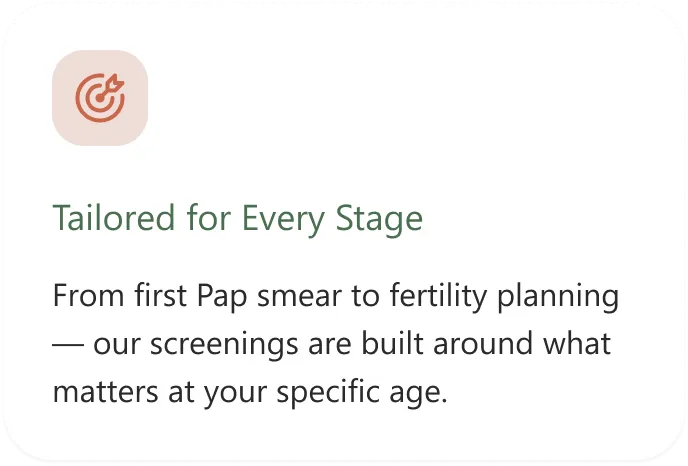
Task: Open the 'Tailored for Every Stage' heading
Action: point(237,218)
